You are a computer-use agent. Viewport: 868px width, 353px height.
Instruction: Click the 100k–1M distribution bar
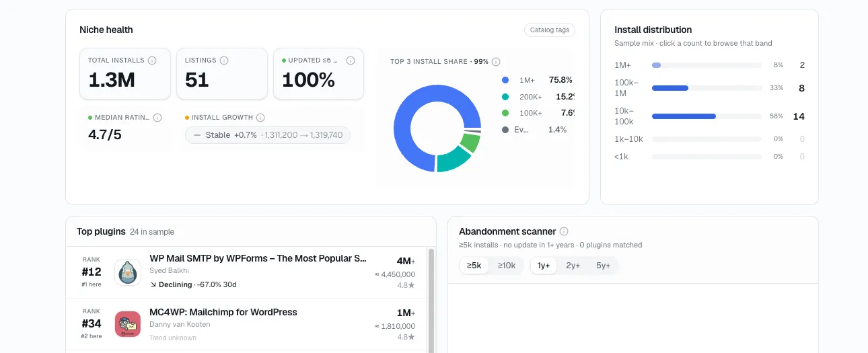707,88
